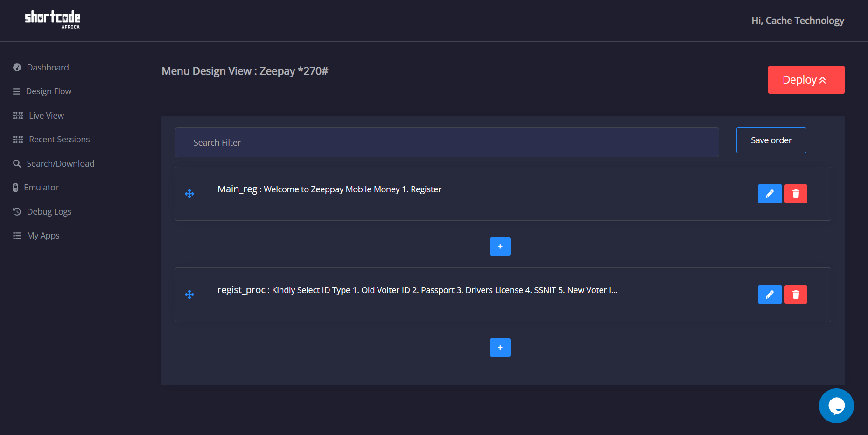Click the Dashboard gauge icon
The width and height of the screenshot is (868, 435).
[x=17, y=68]
